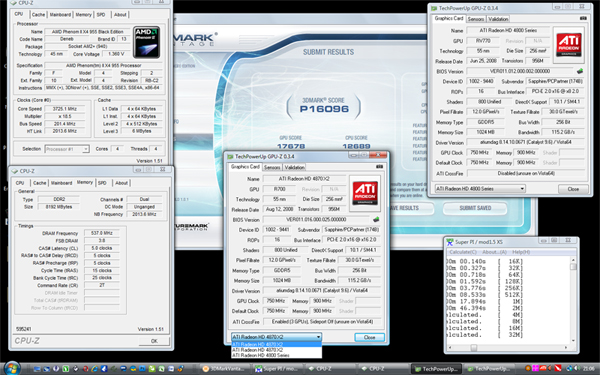Open the SPD tab in the top CPU-Z window
The image size is (600, 375).
pyautogui.click(x=101, y=15)
